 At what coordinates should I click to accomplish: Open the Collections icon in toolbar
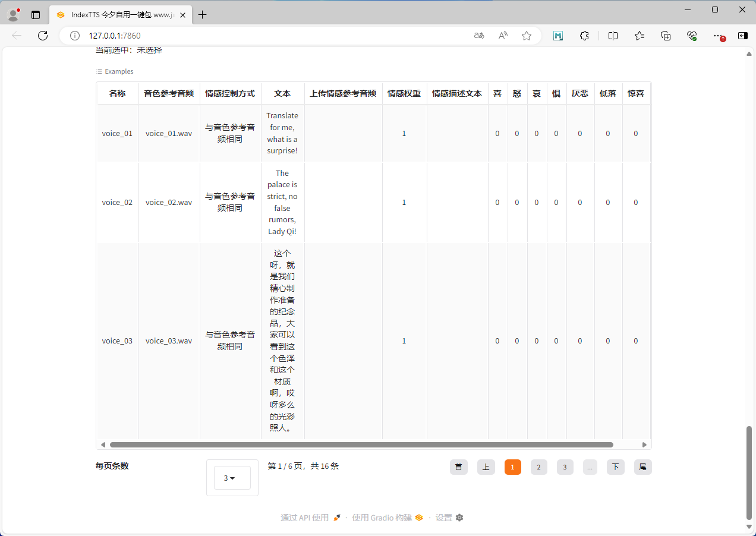pos(666,36)
